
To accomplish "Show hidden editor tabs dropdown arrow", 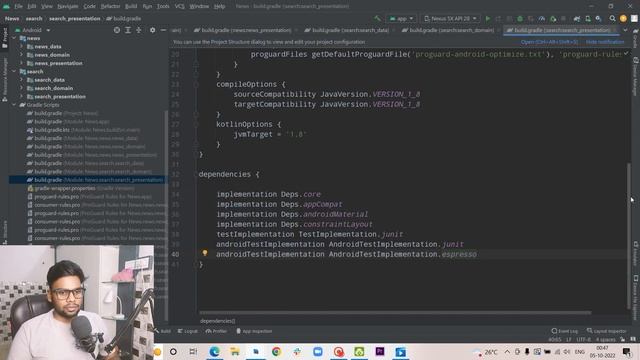I will coord(625,30).
